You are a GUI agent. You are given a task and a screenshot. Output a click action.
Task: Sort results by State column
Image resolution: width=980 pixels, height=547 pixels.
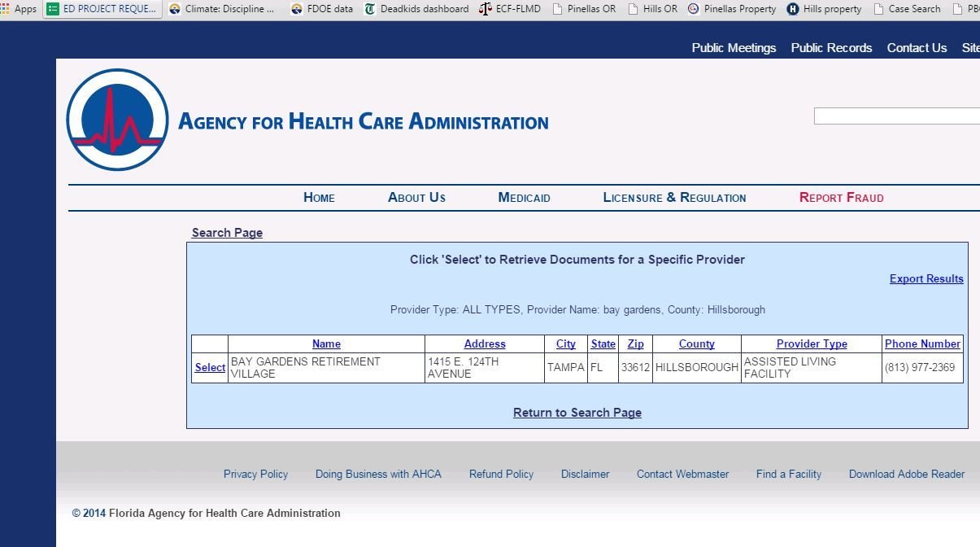pyautogui.click(x=603, y=344)
